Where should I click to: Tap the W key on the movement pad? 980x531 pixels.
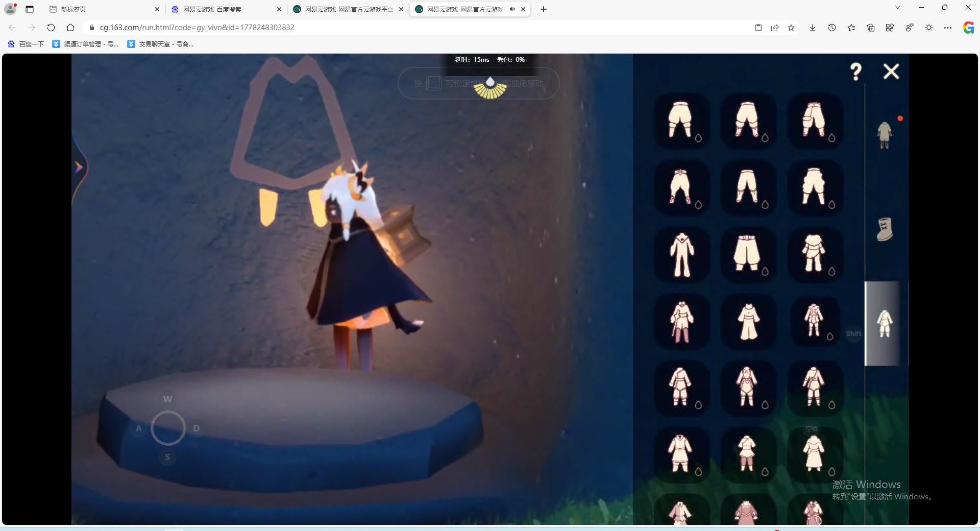[167, 399]
